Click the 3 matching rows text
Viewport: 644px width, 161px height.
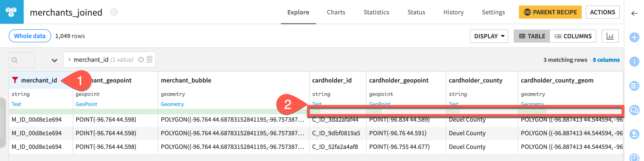pos(565,60)
